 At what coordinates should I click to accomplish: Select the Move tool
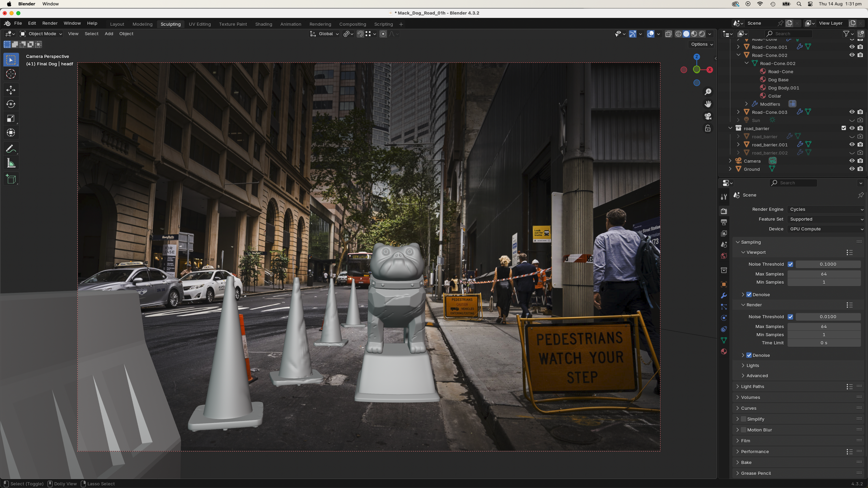[x=11, y=90]
